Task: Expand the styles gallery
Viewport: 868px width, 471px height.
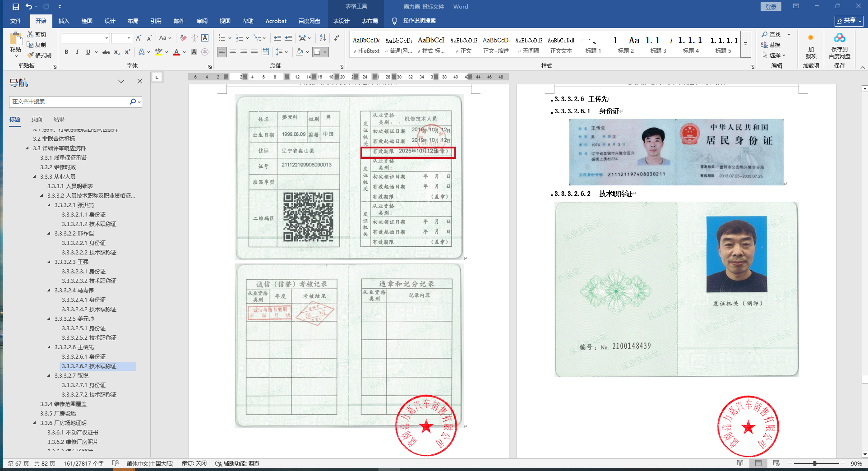Action: (746, 44)
